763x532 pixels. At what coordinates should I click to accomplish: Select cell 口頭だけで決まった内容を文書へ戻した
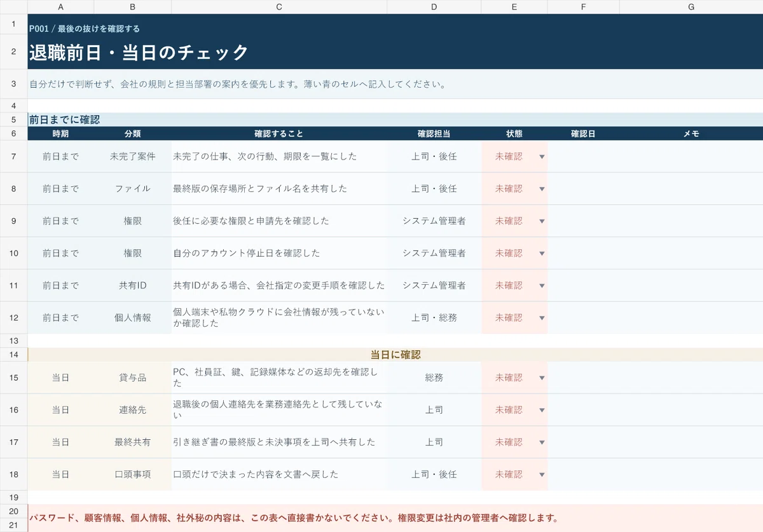[279, 474]
